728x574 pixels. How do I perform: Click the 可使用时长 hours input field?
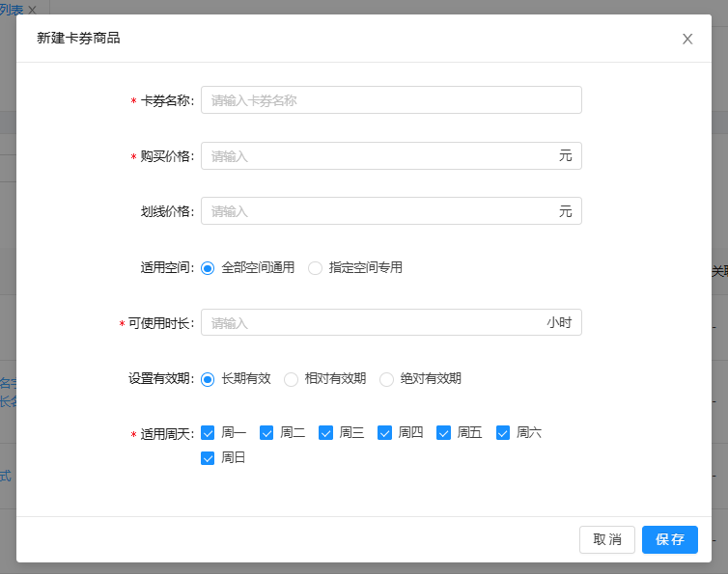[372, 323]
